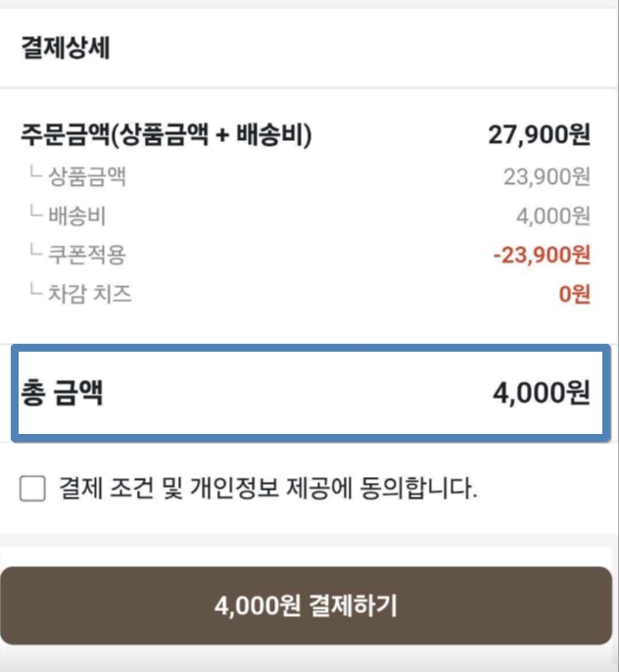Select the 차감 치즈 row label
Screen dimensions: 619x672
click(x=89, y=293)
